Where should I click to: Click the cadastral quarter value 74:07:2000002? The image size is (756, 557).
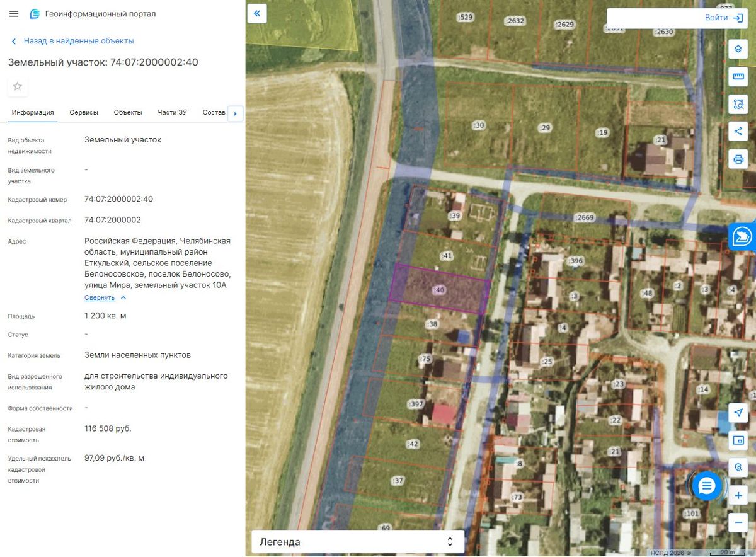[x=113, y=220]
